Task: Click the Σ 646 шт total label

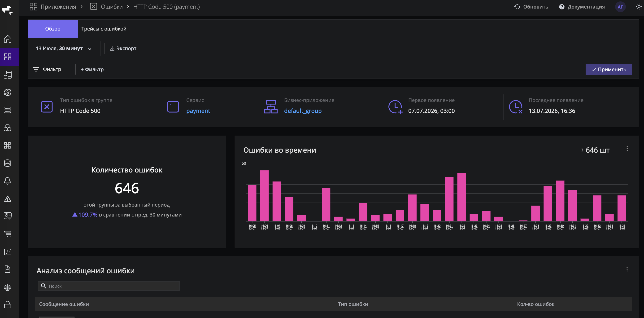Action: point(595,150)
